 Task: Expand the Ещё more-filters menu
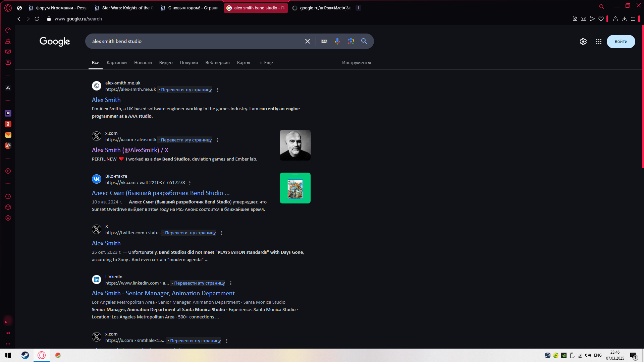[x=266, y=63]
